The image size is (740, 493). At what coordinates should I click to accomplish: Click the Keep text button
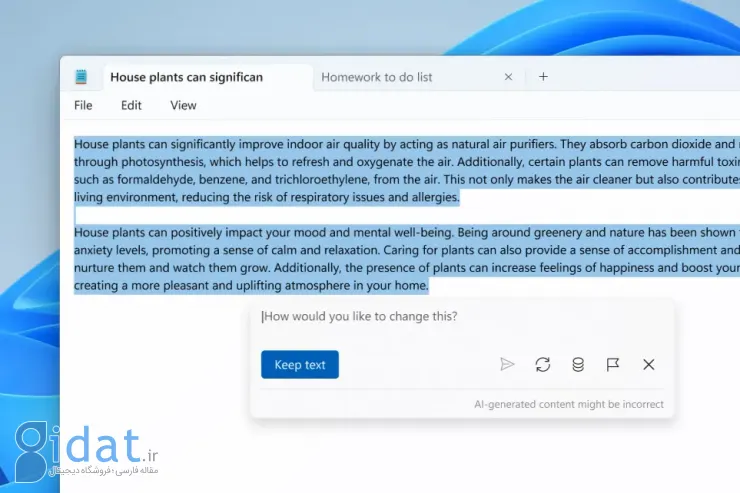click(x=300, y=364)
